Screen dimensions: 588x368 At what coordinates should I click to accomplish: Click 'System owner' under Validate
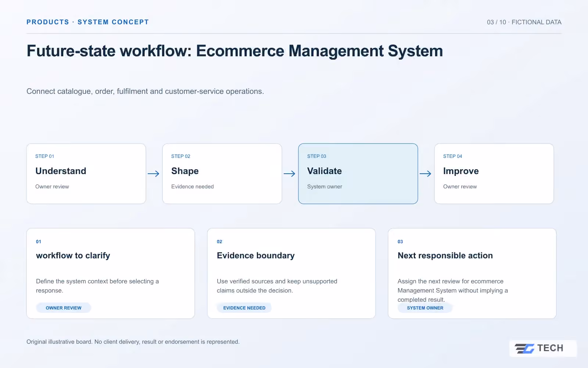[x=325, y=187]
